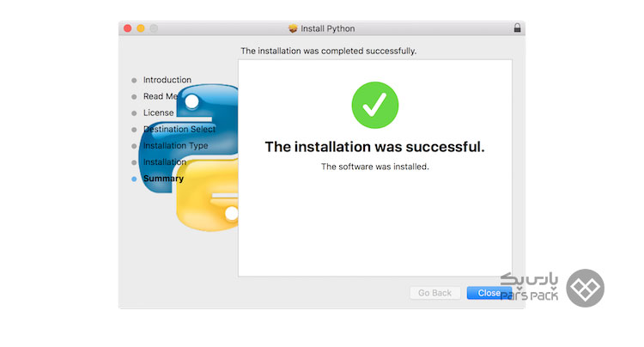
Task: Choose the Summary step in sidebar
Action: (163, 179)
